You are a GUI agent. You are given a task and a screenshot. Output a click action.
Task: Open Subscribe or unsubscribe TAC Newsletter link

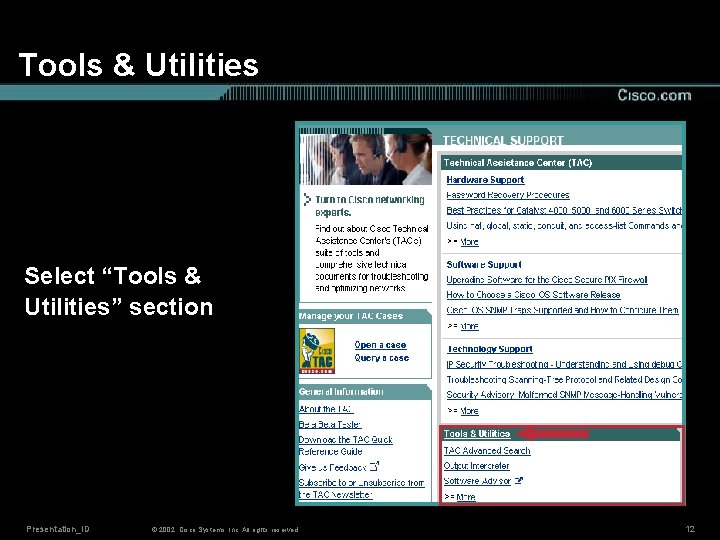pos(361,489)
